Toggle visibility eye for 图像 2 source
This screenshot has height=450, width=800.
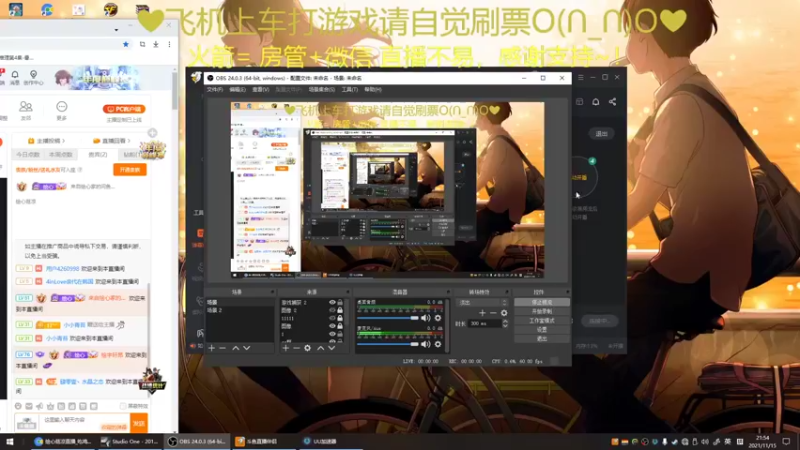pos(332,310)
